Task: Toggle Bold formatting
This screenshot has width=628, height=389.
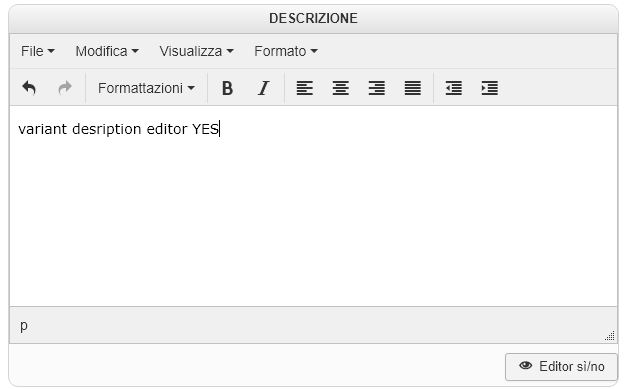Action: [x=227, y=88]
